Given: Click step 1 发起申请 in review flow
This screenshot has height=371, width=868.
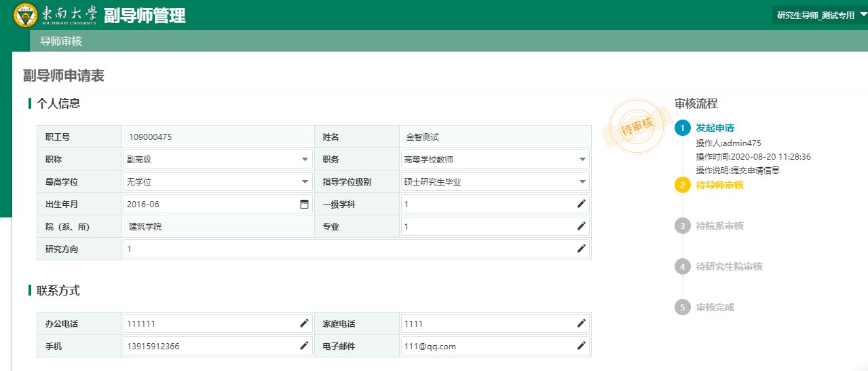Looking at the screenshot, I should tap(715, 128).
